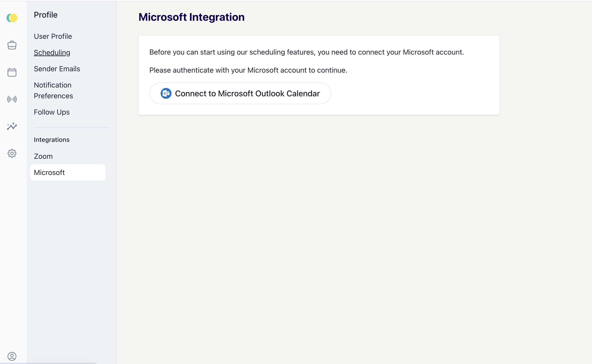This screenshot has width=592, height=364.
Task: Select Follow Ups menu item
Action: (51, 112)
